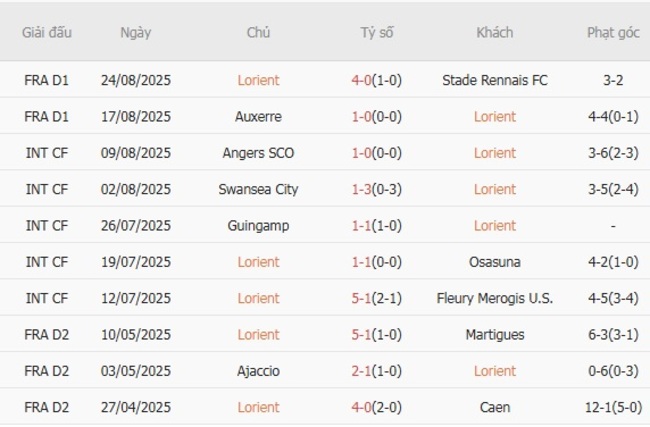Open the 4-0(1-0) score against Stade Rennais
650x427 pixels.
click(x=377, y=80)
